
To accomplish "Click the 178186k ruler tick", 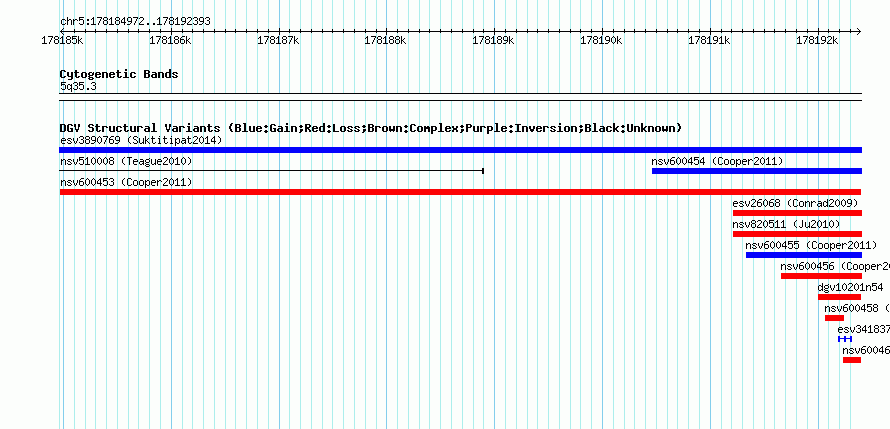I will (x=171, y=40).
